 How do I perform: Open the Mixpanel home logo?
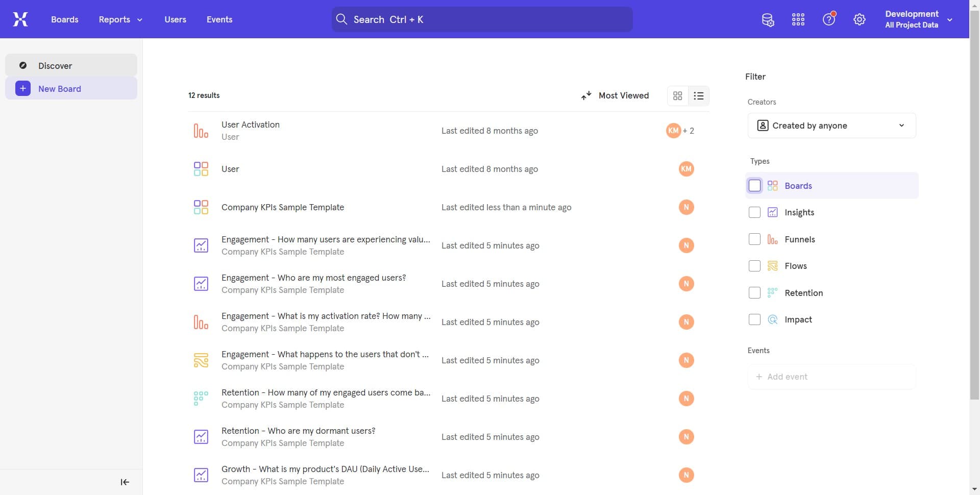coord(20,19)
